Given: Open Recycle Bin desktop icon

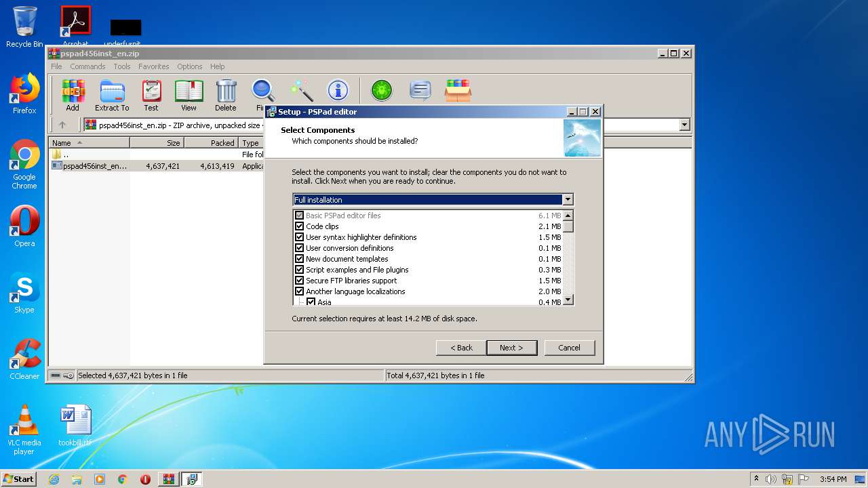Looking at the screenshot, I should (x=24, y=27).
